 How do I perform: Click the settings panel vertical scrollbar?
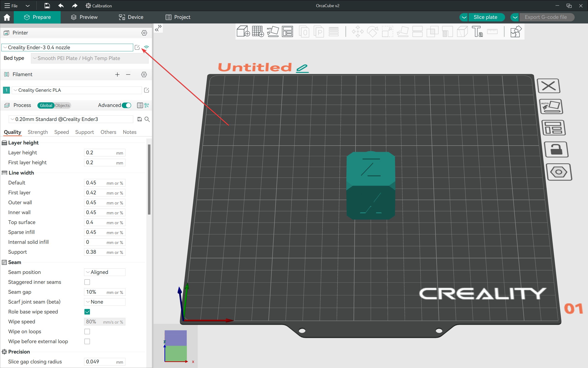(149, 180)
